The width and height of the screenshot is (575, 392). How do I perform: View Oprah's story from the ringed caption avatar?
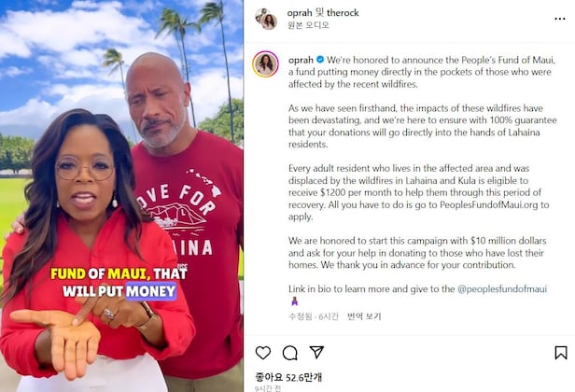(x=265, y=64)
